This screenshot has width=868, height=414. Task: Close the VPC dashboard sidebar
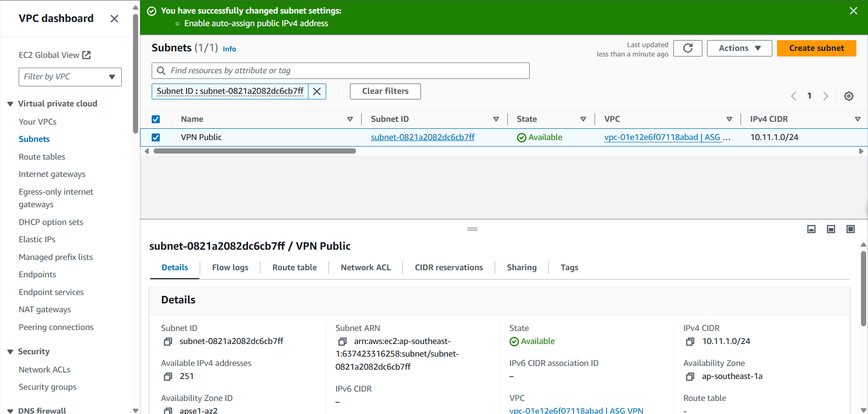pos(114,19)
